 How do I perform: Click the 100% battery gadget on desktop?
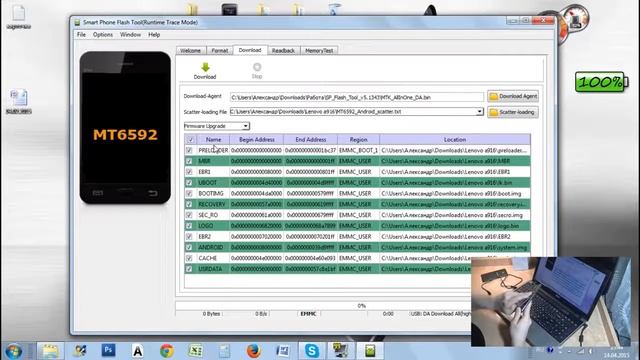(601, 82)
